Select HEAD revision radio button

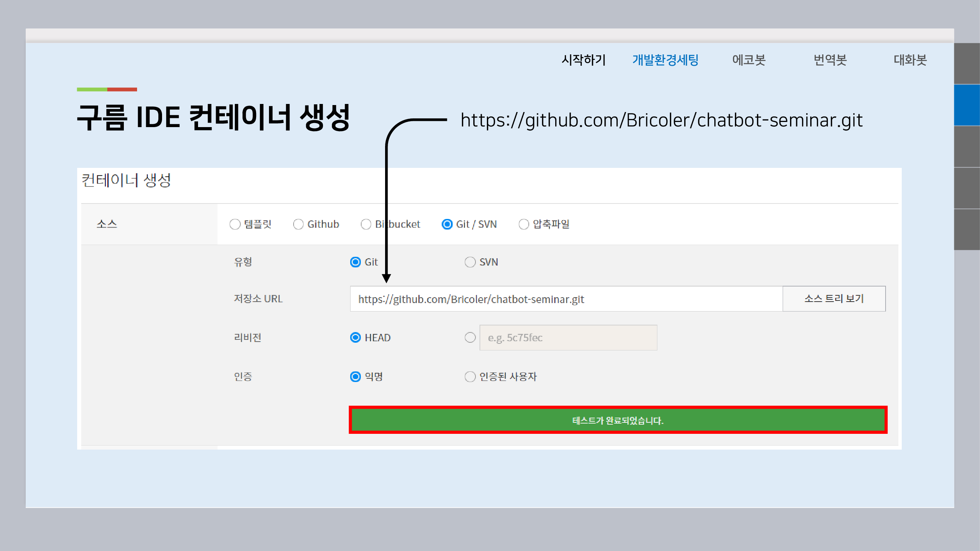point(355,338)
